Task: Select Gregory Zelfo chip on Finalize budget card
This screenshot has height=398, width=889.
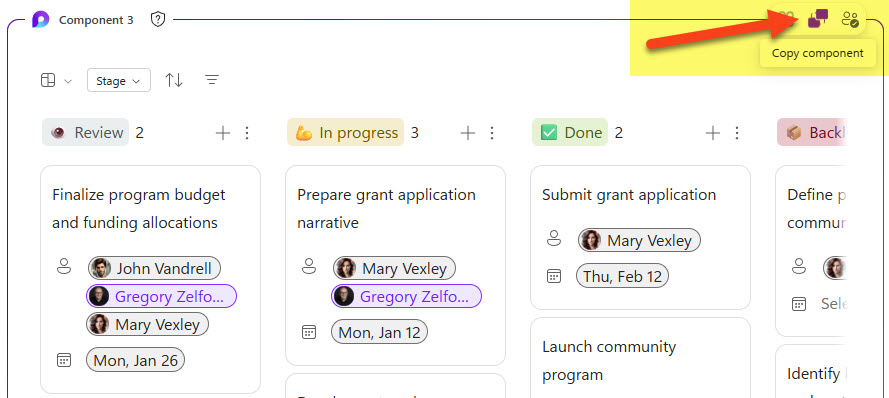Action: [162, 296]
